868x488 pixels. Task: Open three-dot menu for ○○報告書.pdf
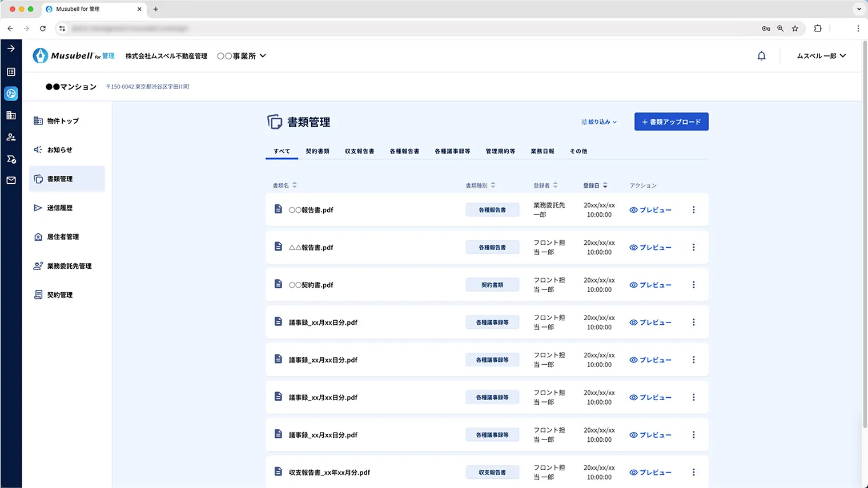(693, 210)
